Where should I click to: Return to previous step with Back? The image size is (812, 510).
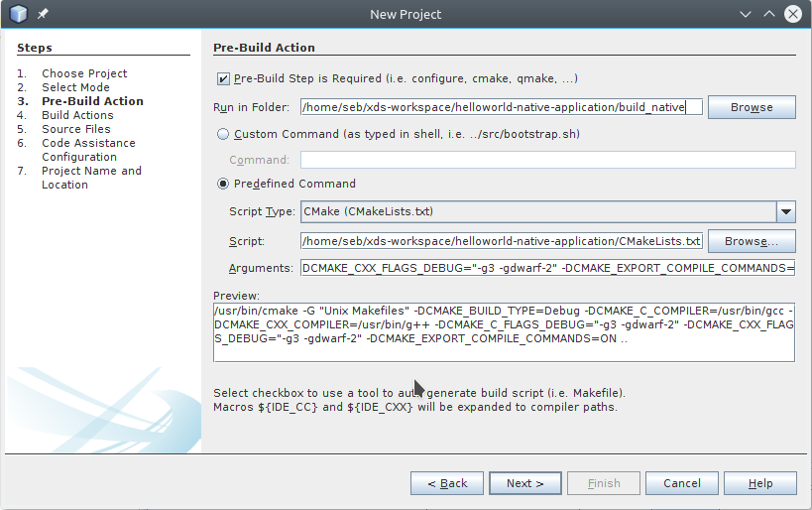point(447,483)
